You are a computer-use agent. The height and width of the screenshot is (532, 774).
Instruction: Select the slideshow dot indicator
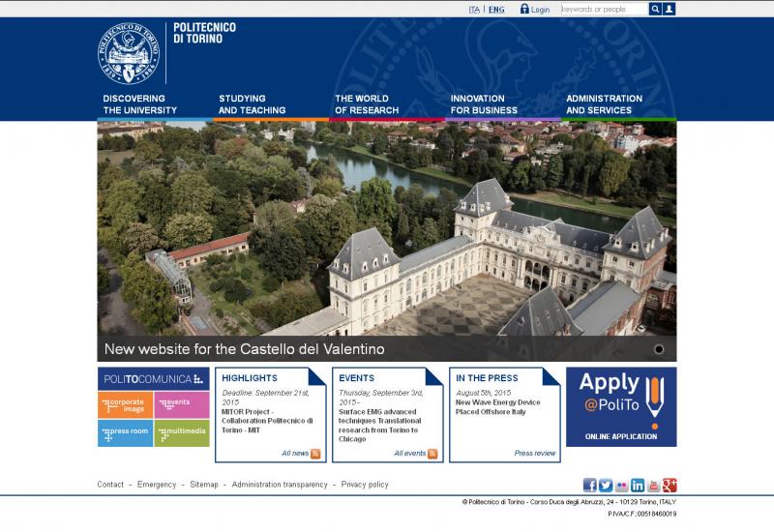click(659, 349)
